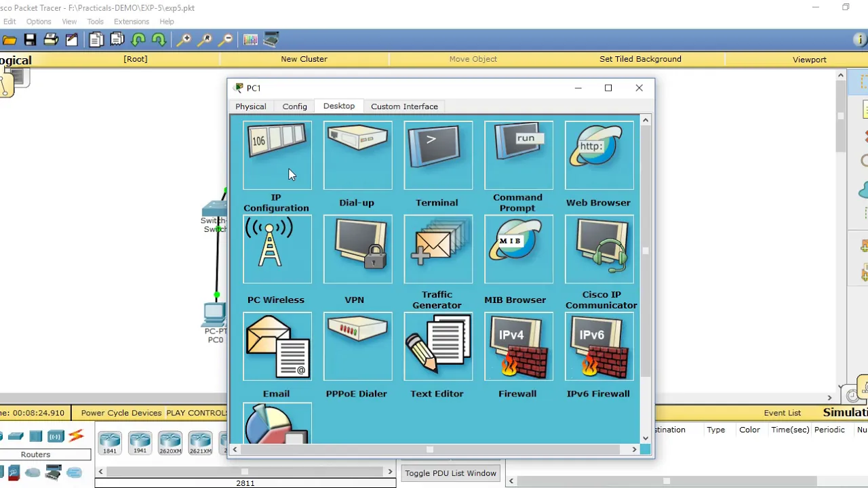Save the file using floppy disk icon
This screenshot has width=868, height=488.
coord(30,40)
